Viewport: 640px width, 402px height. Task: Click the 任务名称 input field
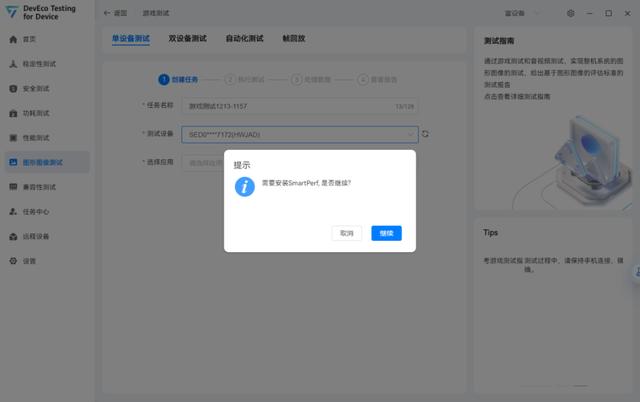point(300,106)
